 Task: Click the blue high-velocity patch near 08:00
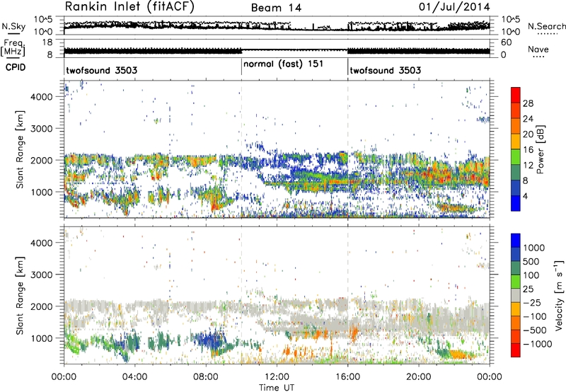point(211,341)
